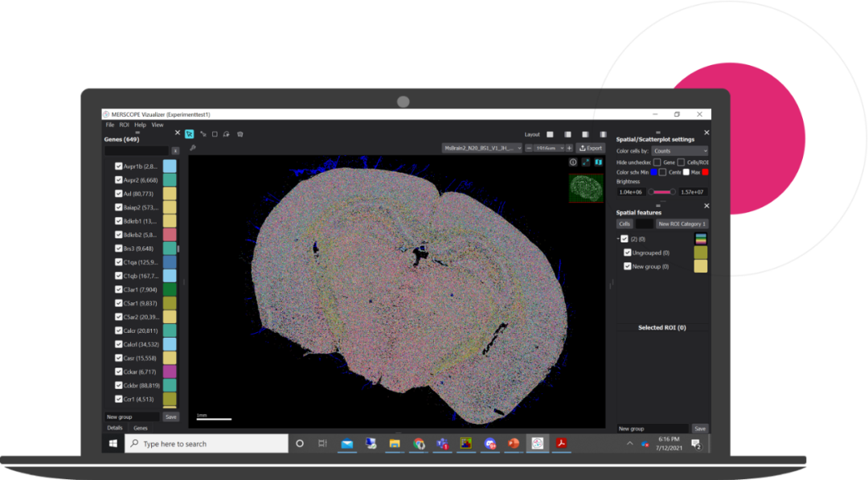Screen dimensions: 868x480
Task: Uncheck the Ungrouped spatial feature
Action: coord(628,252)
